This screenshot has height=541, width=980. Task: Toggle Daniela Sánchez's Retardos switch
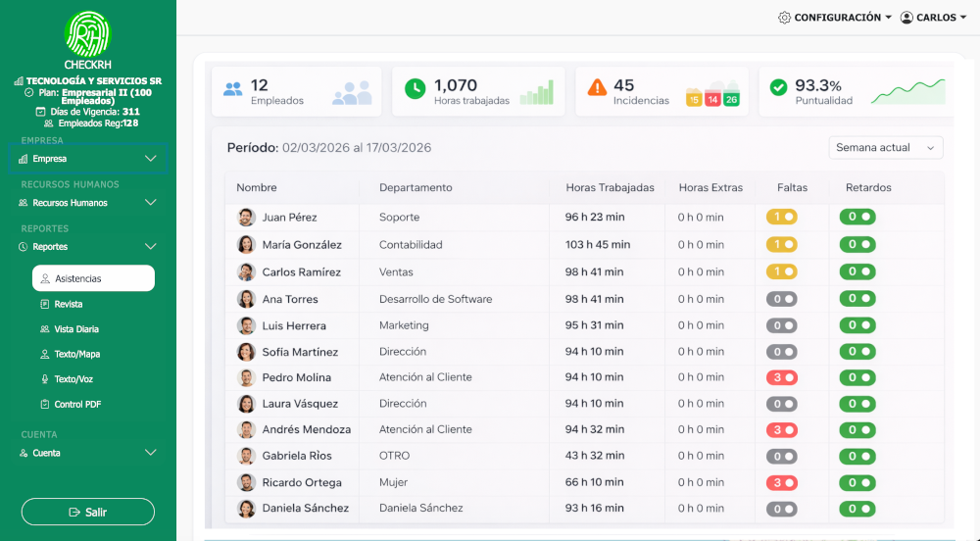[x=857, y=509]
